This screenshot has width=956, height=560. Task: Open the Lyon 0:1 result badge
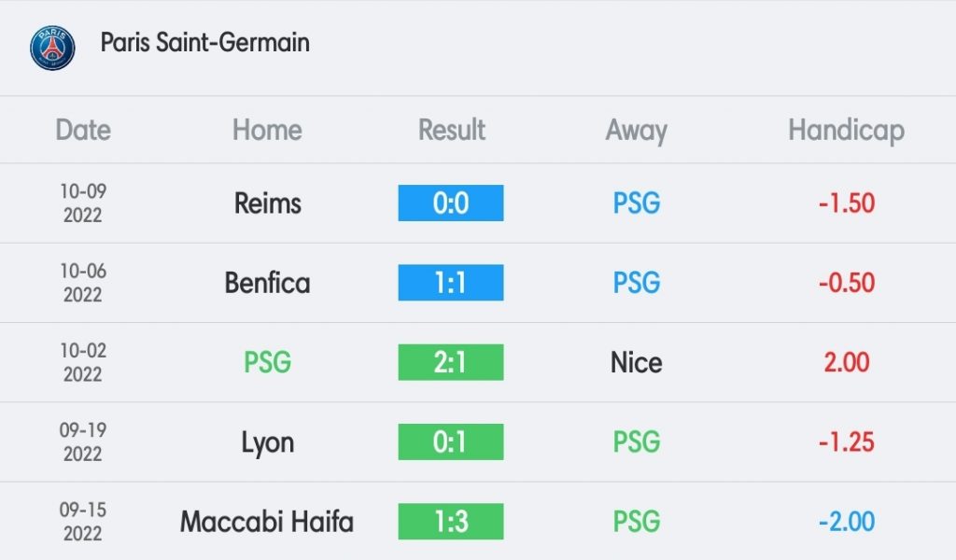pos(451,441)
